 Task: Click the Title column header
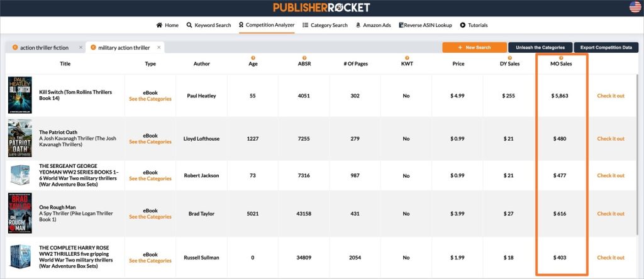65,63
